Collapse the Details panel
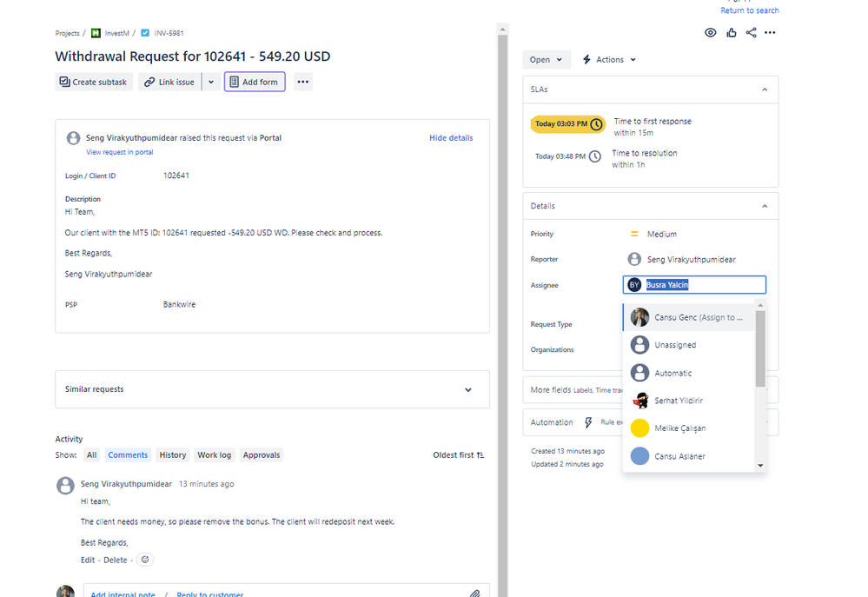The height and width of the screenshot is (597, 868). (765, 206)
